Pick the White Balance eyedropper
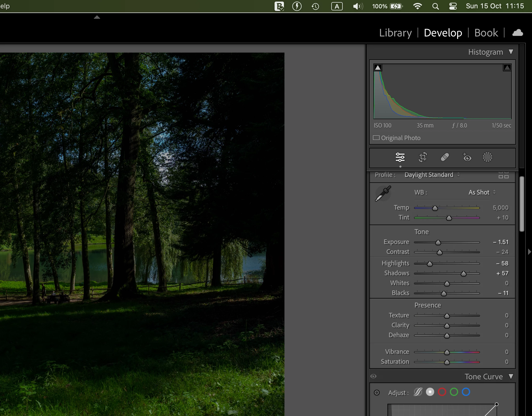The height and width of the screenshot is (416, 532). [383, 194]
